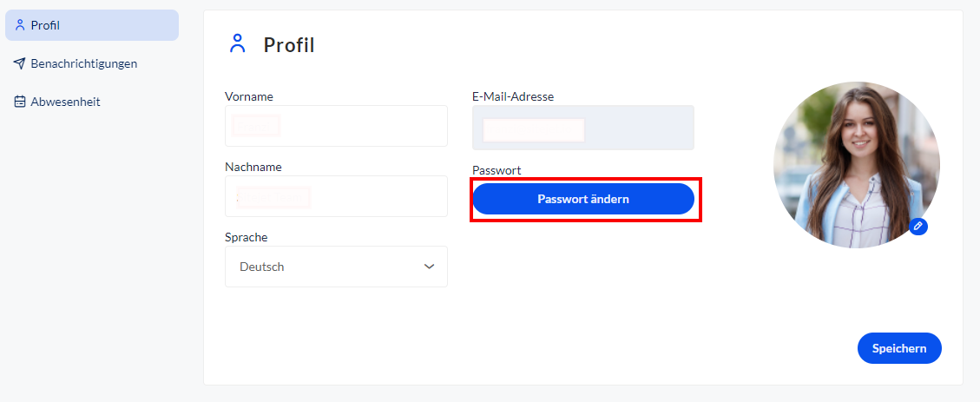This screenshot has height=402, width=980.
Task: Click the E-Mail-Adresse label text
Action: click(513, 96)
